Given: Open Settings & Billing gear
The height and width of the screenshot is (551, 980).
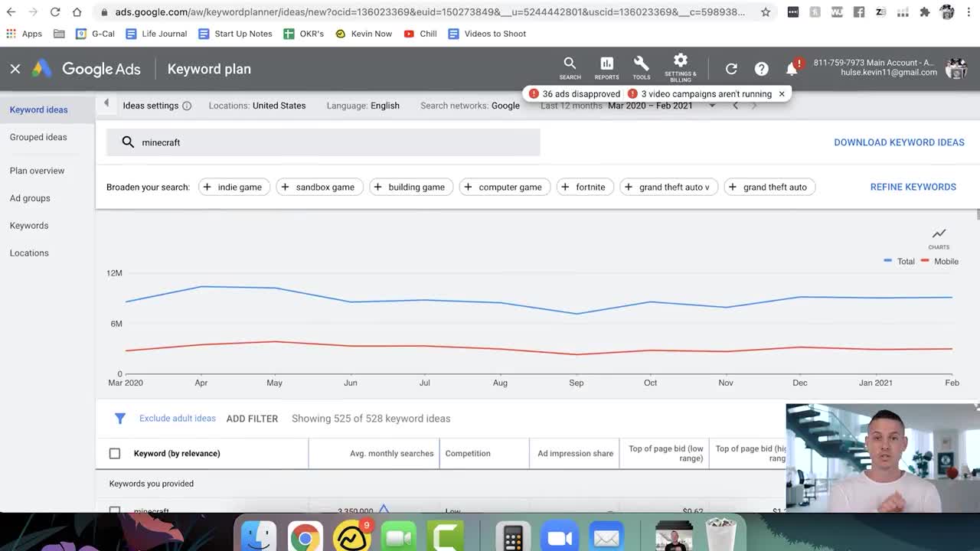Looking at the screenshot, I should [x=680, y=67].
